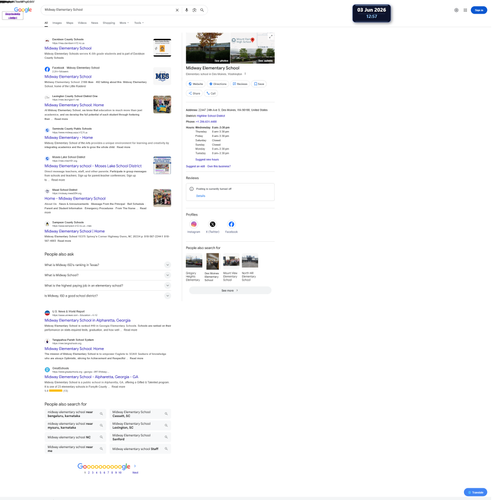The image size is (494, 500).
Task: Click the 'Own this business?' link
Action: (220, 167)
